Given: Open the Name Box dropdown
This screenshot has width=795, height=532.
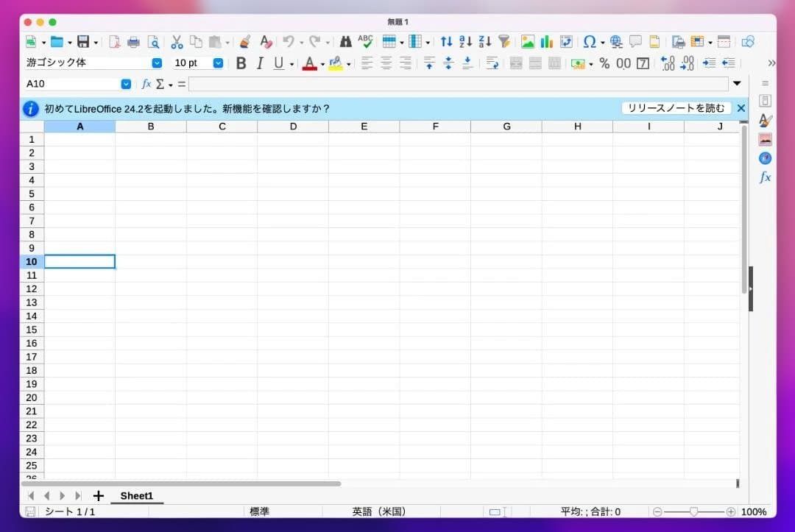Looking at the screenshot, I should [125, 84].
